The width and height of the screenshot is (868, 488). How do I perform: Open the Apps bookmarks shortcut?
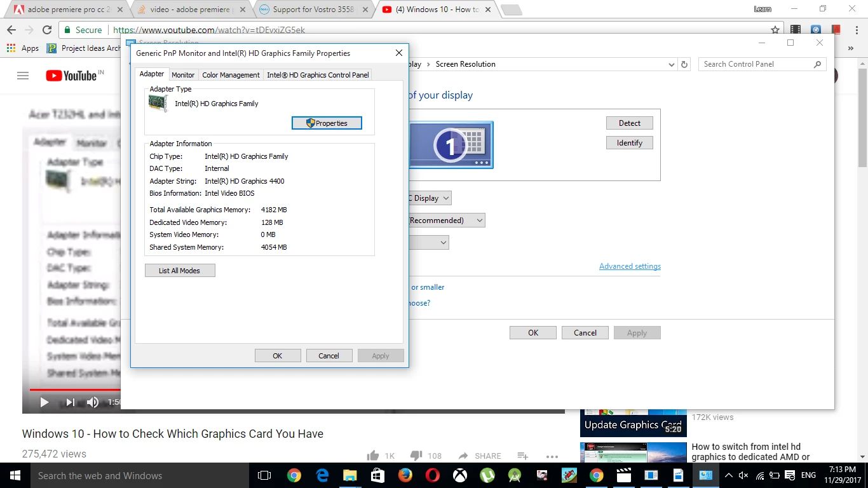(x=23, y=48)
